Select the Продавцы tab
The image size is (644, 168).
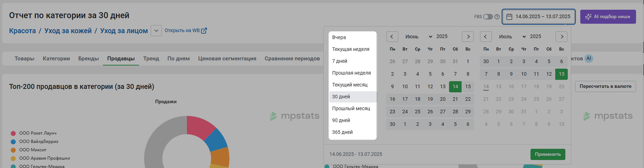coord(121,59)
